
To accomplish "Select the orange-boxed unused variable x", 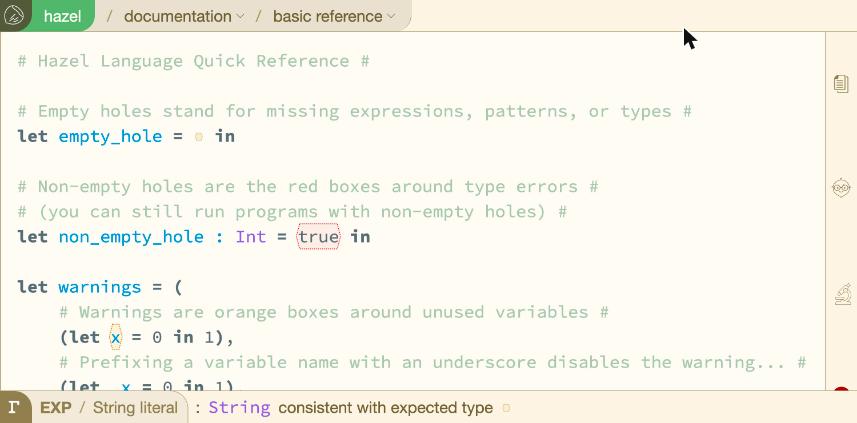I will [115, 337].
